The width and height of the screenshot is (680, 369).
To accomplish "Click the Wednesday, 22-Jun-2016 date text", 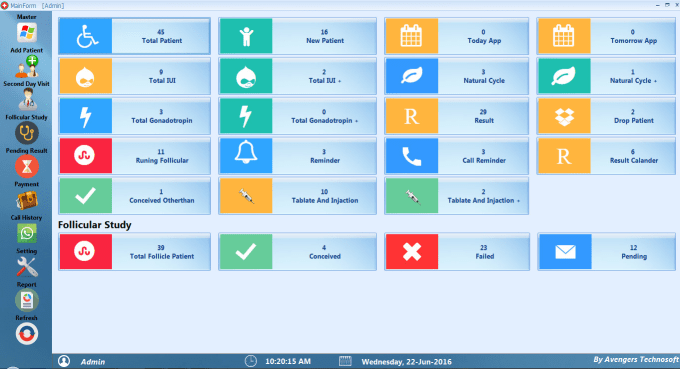I will (406, 362).
